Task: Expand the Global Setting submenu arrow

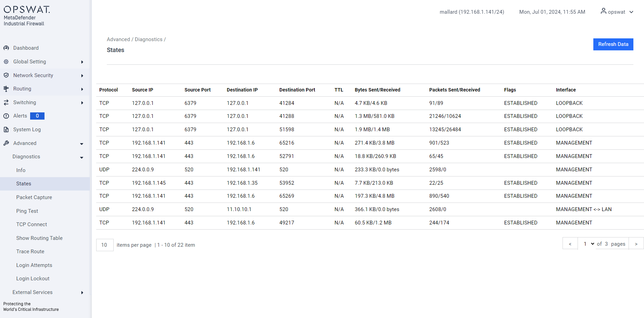Action: click(x=82, y=62)
